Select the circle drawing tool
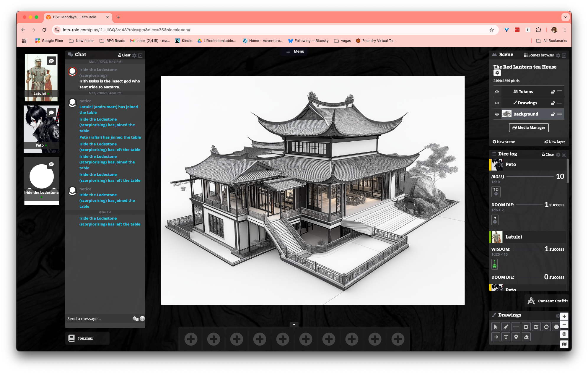Screen dimensions: 588x373 pos(546,327)
